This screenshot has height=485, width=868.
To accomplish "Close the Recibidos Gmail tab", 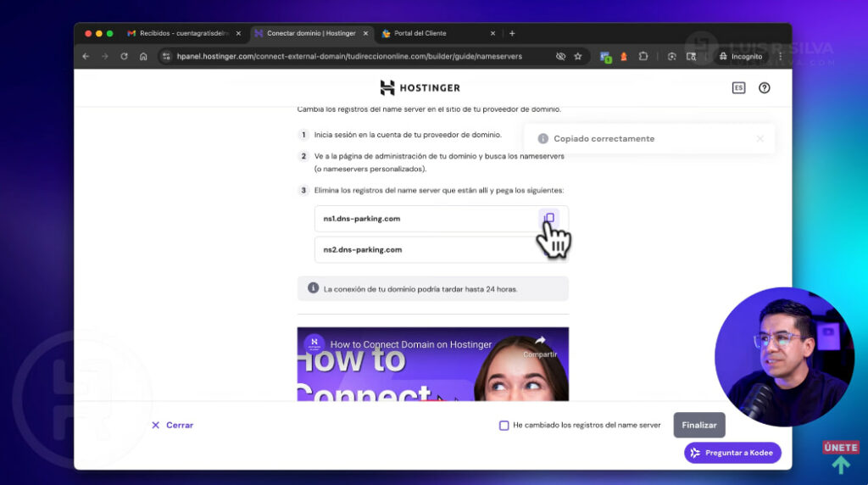I will tap(238, 33).
